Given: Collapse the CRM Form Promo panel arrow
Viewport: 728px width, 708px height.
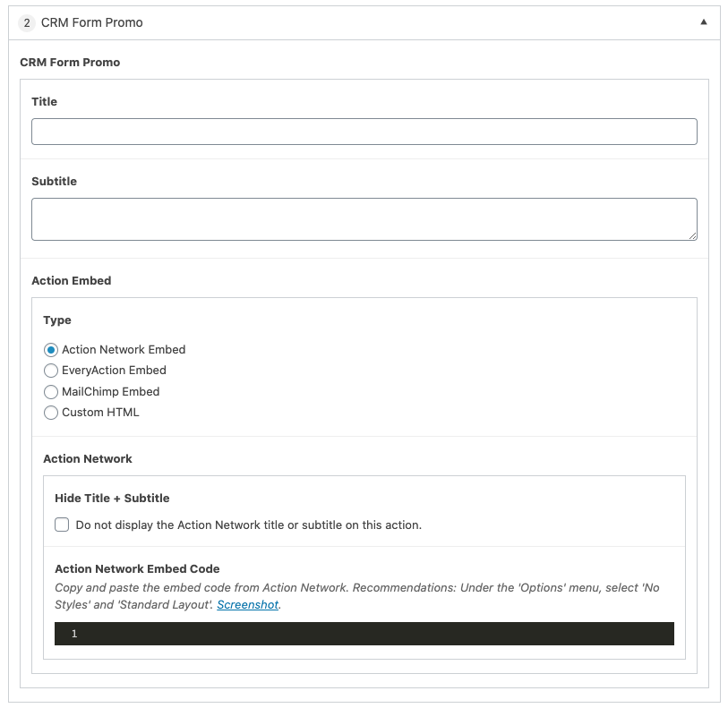Looking at the screenshot, I should 704,22.
